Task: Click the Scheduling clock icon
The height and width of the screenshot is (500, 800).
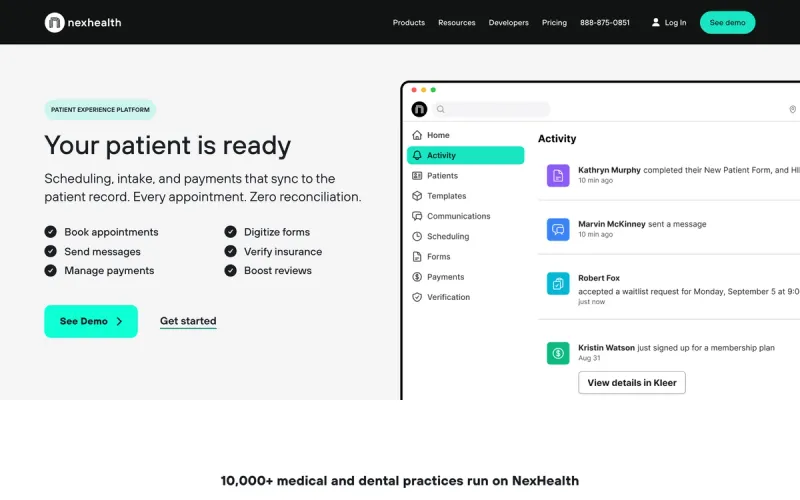Action: click(x=417, y=236)
